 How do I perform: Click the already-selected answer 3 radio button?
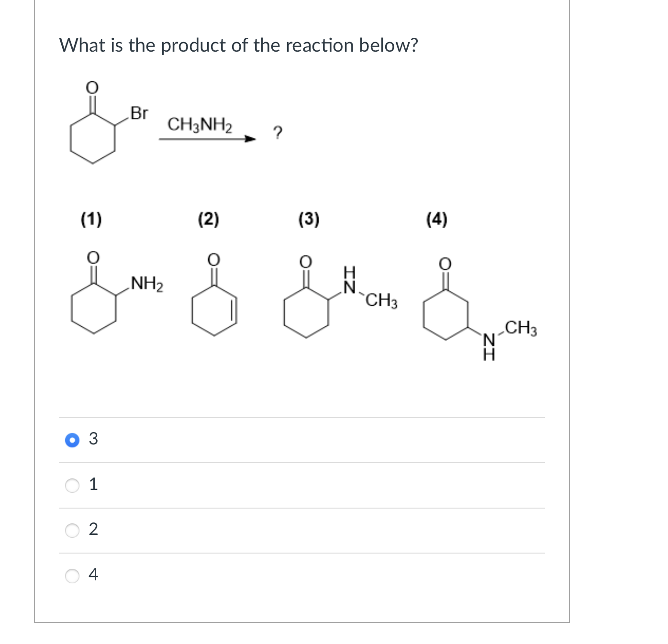click(x=72, y=440)
